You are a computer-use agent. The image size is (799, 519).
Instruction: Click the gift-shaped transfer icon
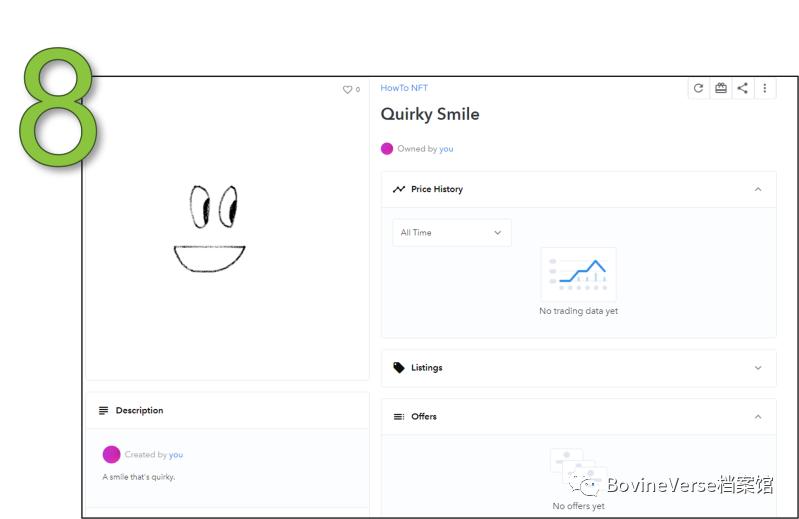720,88
